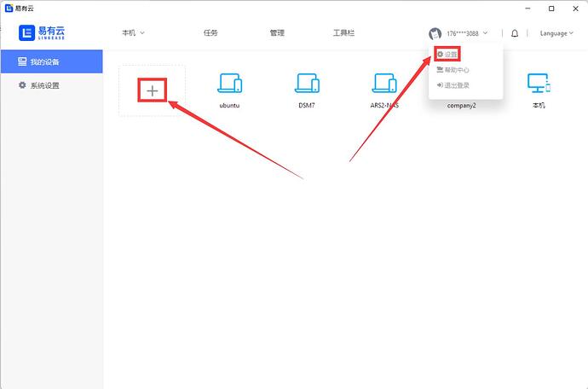The image size is (588, 389).
Task: Click the DSM7 device name label
Action: [x=307, y=106]
